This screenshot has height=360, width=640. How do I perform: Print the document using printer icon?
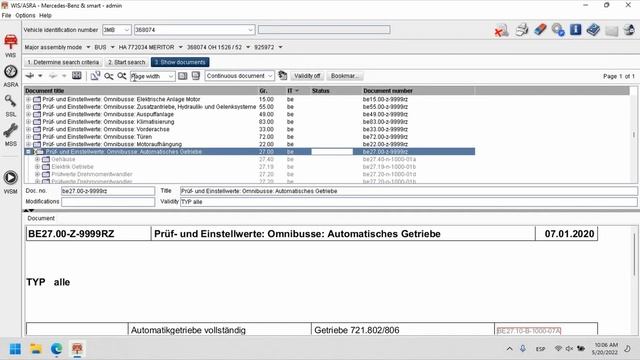pos(522,30)
